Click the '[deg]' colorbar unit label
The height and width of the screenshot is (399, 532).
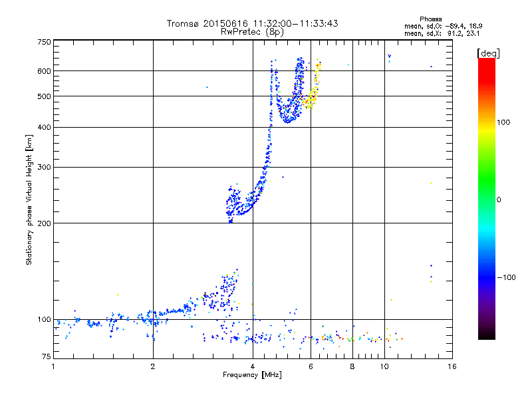click(488, 53)
